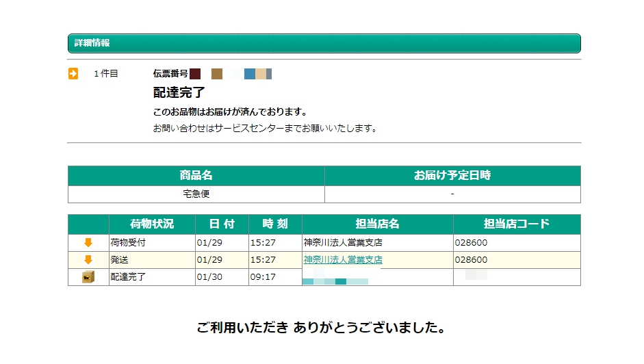644x364 pixels.
Task: Click the ご利用いただき ありがとうございました message
Action: (321, 328)
